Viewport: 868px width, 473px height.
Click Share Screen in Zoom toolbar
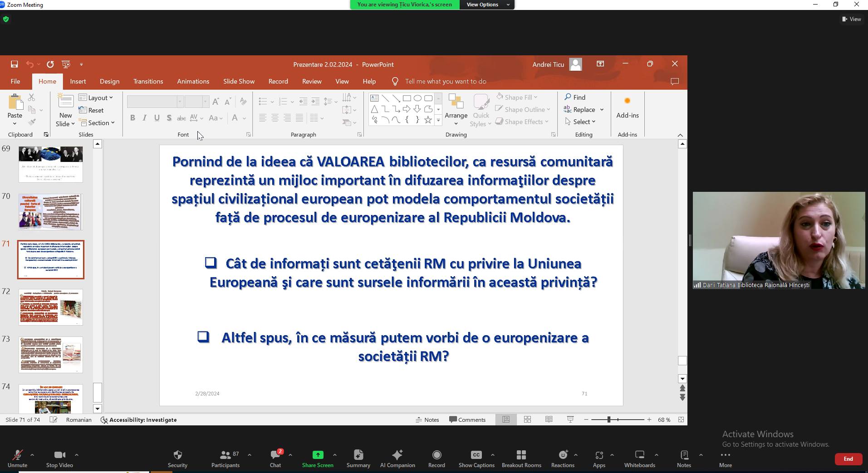[318, 458]
